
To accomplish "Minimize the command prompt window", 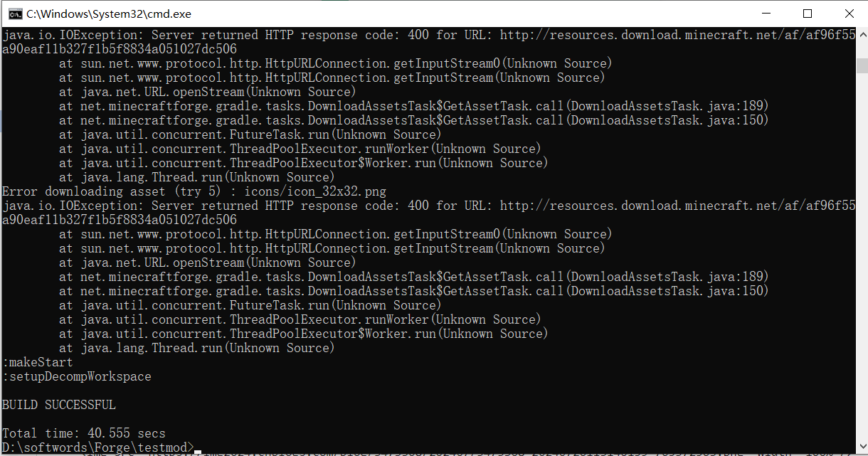I will tap(766, 14).
